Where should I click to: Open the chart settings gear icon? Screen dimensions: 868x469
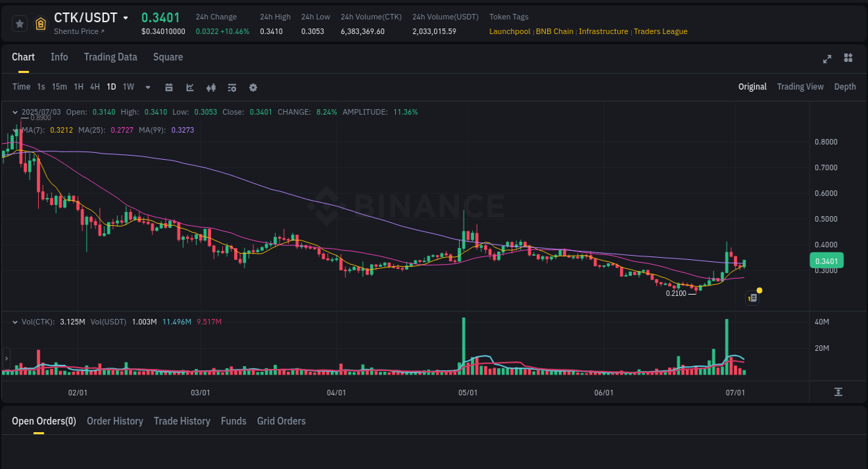[x=253, y=87]
